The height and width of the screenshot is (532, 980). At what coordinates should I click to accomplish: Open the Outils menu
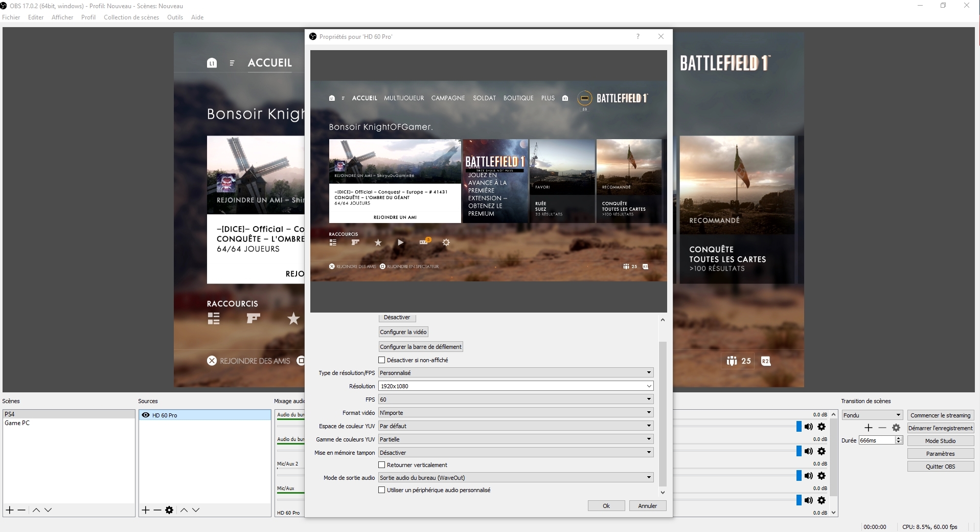[175, 17]
